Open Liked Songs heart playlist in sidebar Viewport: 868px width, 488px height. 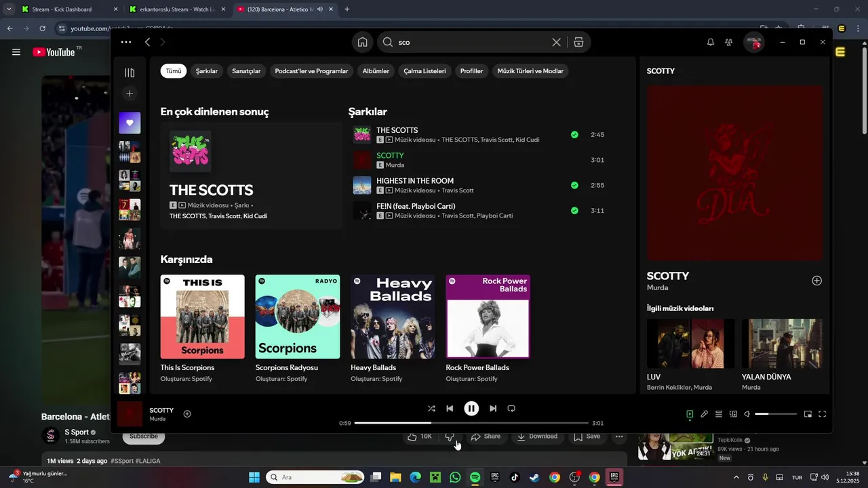click(x=130, y=123)
